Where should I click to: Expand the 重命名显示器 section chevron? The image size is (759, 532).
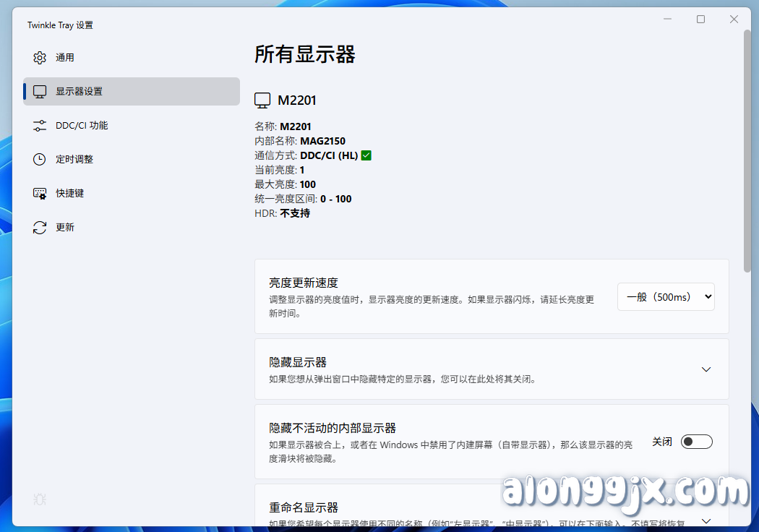(x=706, y=520)
